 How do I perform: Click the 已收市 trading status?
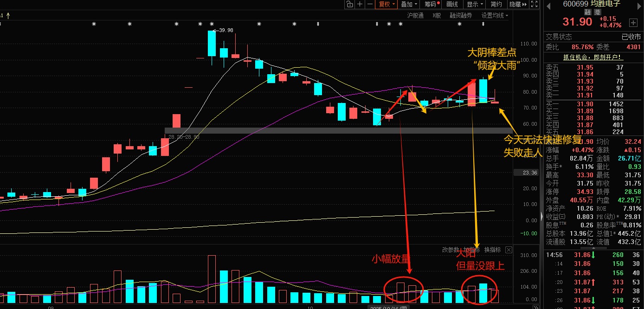pos(631,37)
